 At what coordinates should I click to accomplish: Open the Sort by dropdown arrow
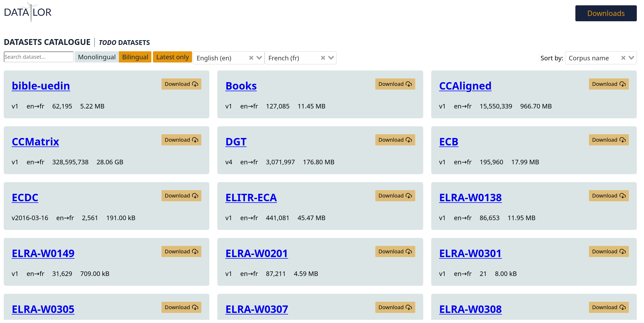tap(631, 58)
